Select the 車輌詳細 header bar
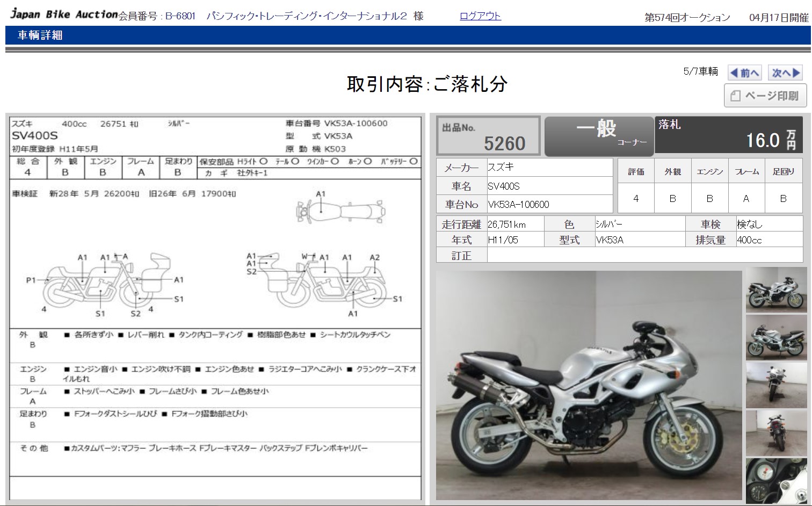Image resolution: width=812 pixels, height=506 pixels. click(40, 35)
